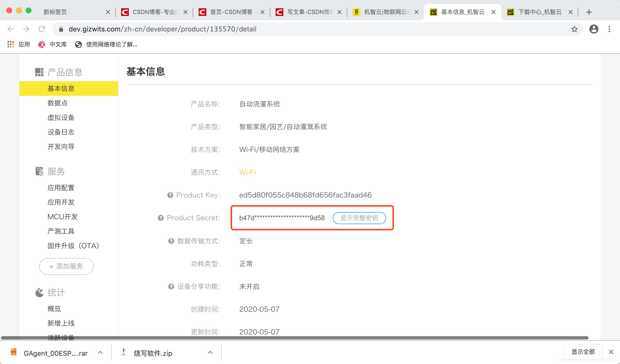This screenshot has height=364, width=620.
Task: Select 数据点 in the sidebar menu
Action: click(58, 103)
